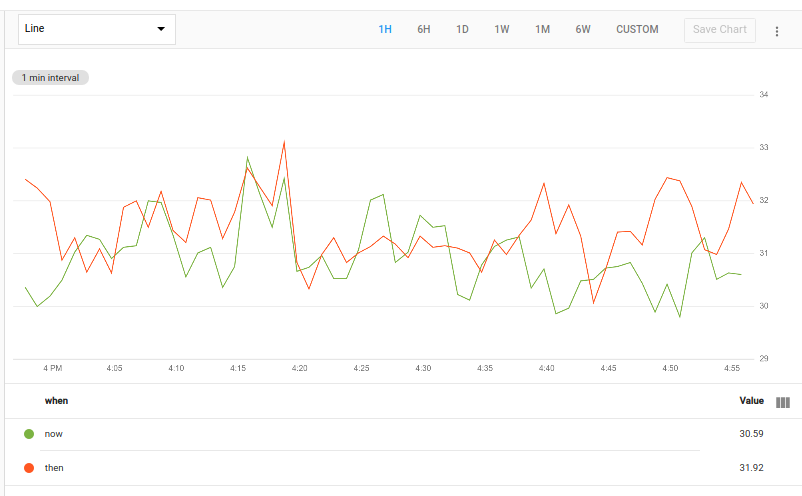Switch to the 6H time range
The height and width of the screenshot is (496, 802).
point(424,30)
